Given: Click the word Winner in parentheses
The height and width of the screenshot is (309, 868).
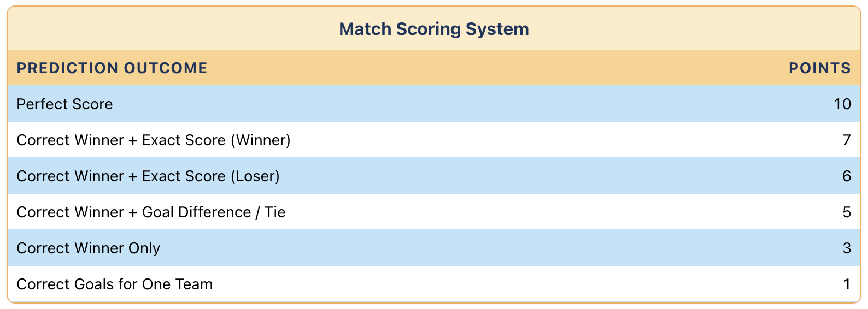Looking at the screenshot, I should click(x=261, y=140).
